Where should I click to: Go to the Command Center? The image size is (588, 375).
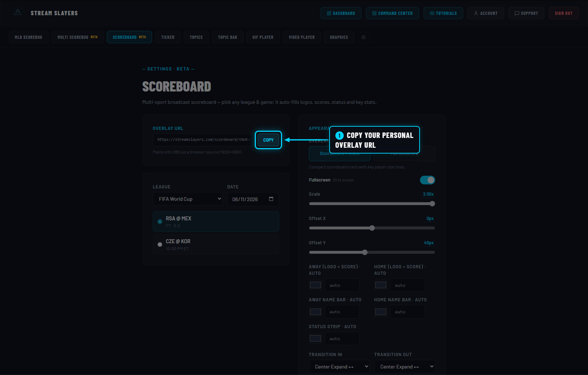(392, 13)
